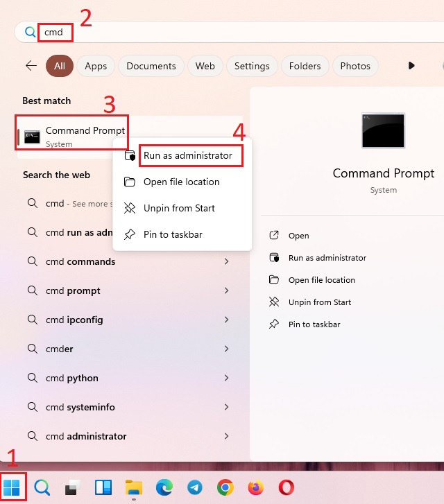Expand the 'cmder' suggestion chevron
The height and width of the screenshot is (504, 444).
pyautogui.click(x=226, y=349)
